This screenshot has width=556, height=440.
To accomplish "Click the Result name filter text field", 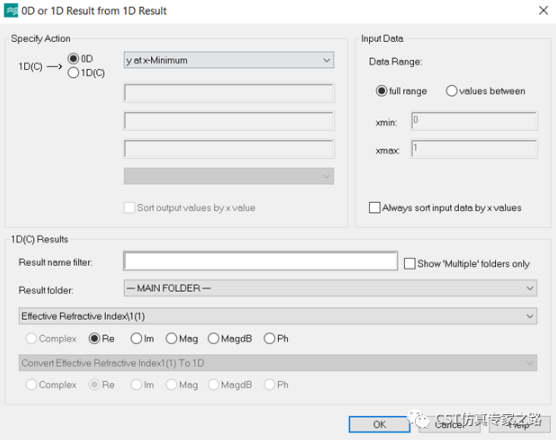I will pyautogui.click(x=260, y=261).
